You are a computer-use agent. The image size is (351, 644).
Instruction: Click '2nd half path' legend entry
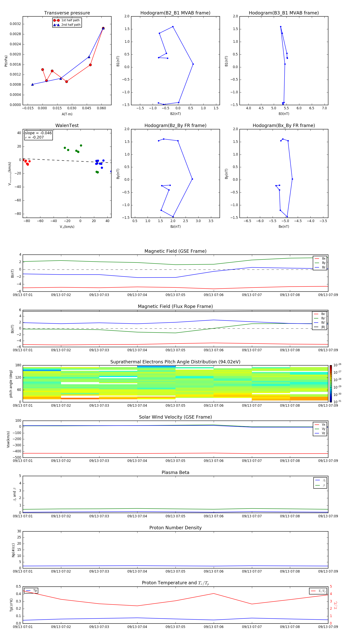[x=67, y=25]
